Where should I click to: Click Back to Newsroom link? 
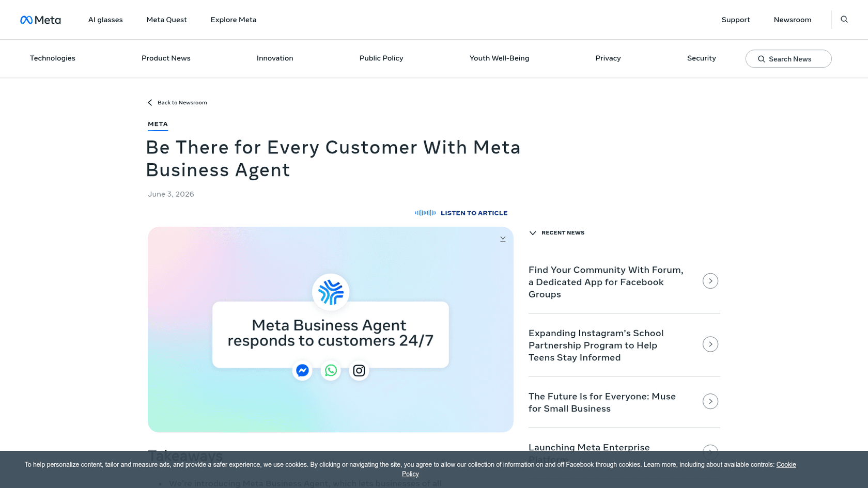(182, 103)
